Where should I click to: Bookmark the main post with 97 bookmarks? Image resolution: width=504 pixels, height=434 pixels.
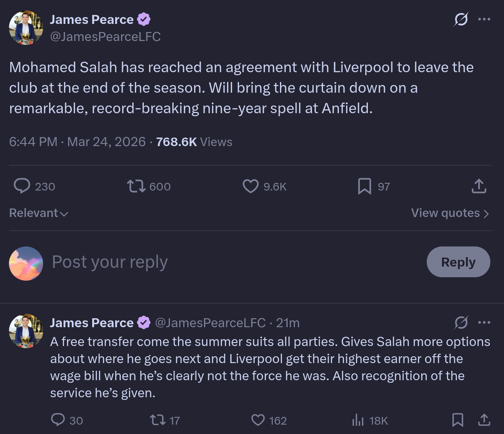coord(364,186)
